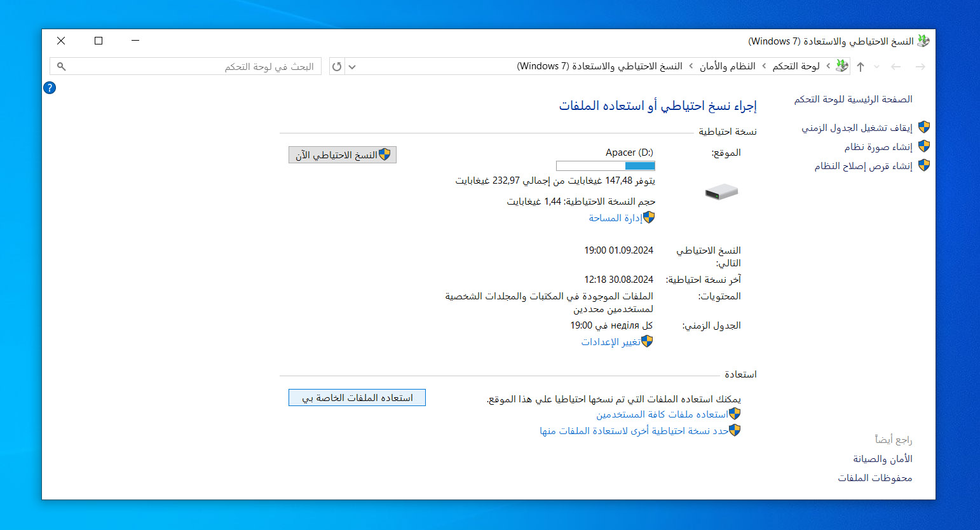980x530 pixels.
Task: Open the إدارة المساحة link
Action: [x=615, y=218]
